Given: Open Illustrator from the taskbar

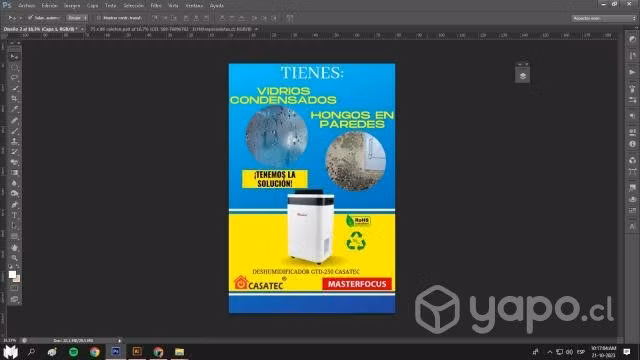Looking at the screenshot, I should point(137,352).
